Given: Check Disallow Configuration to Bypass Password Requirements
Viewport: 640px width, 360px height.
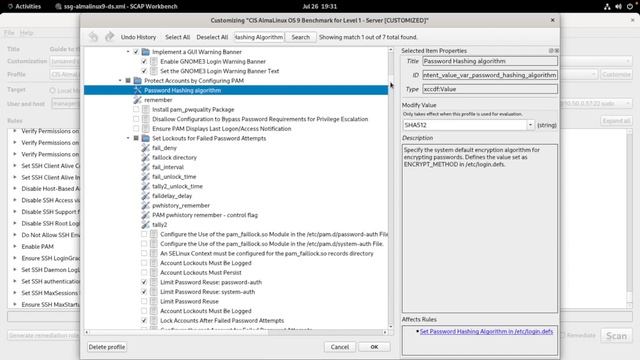Looking at the screenshot, I should (136, 119).
